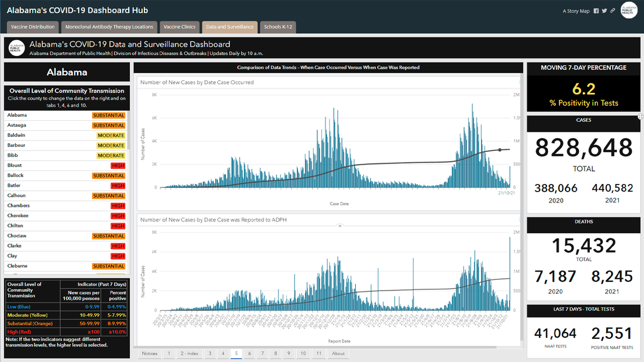The image size is (644, 362).
Task: Switch to dashboard page 10
Action: coord(303,353)
